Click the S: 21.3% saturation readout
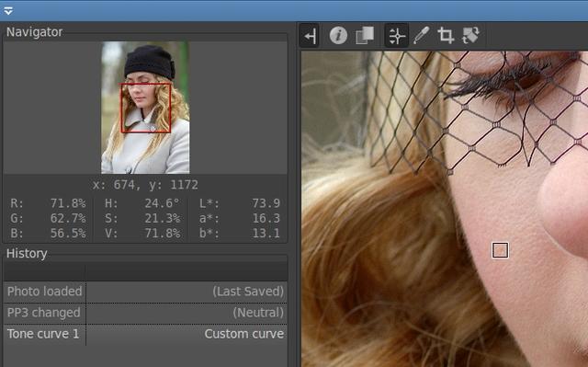This screenshot has height=367, width=588. tap(142, 218)
